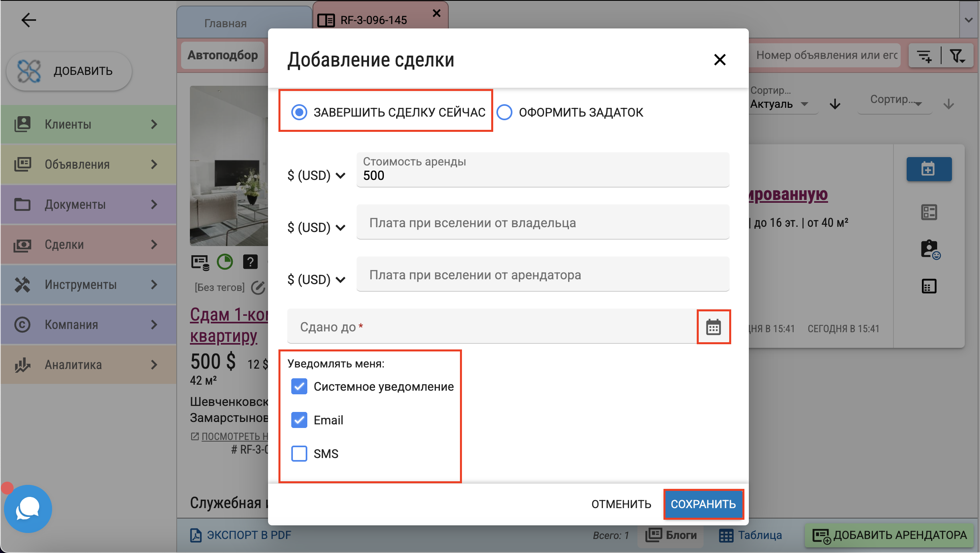Screen dimensions: 980x553
Task: Click the Компания copyright icon
Action: point(22,325)
